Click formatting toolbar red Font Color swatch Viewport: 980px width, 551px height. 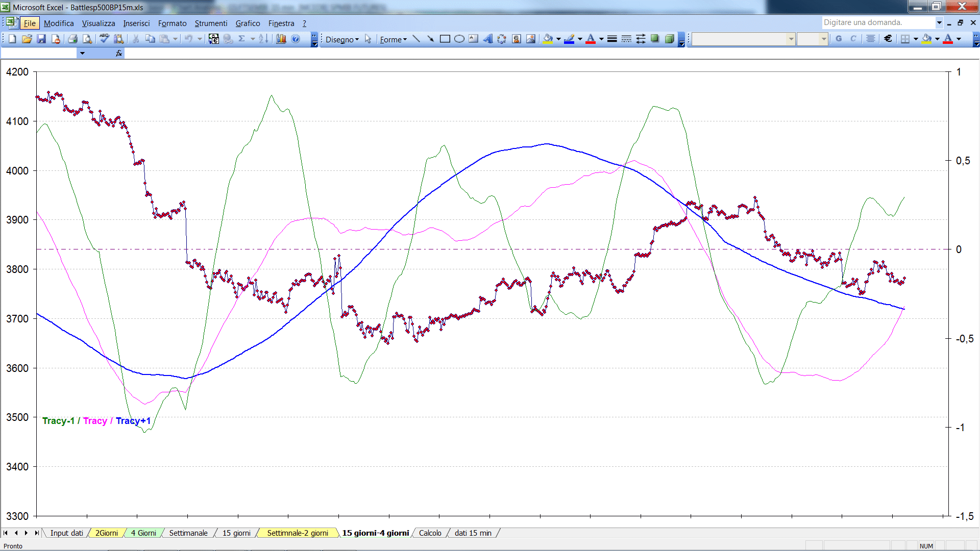point(948,39)
